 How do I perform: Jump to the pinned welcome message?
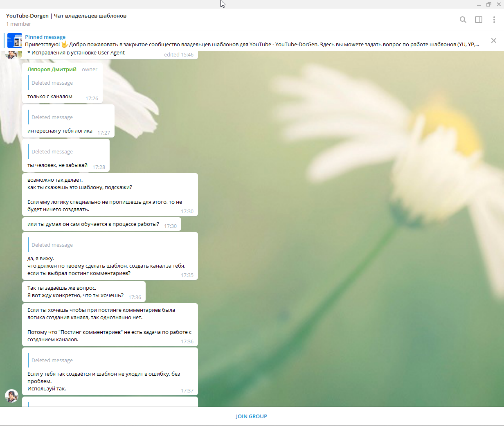pyautogui.click(x=252, y=41)
